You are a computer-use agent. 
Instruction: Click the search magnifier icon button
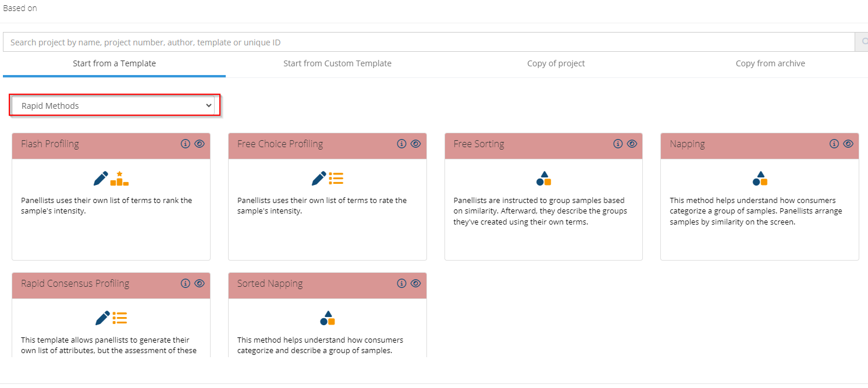[862, 42]
